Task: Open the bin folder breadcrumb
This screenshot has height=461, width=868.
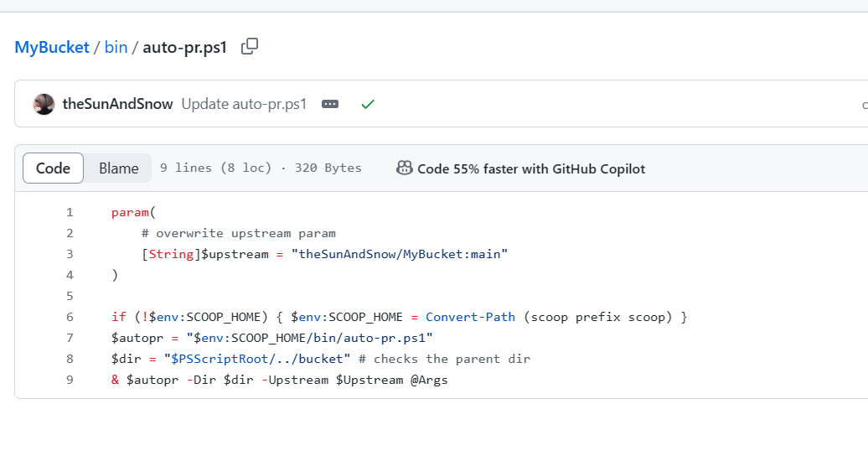Action: pos(116,47)
